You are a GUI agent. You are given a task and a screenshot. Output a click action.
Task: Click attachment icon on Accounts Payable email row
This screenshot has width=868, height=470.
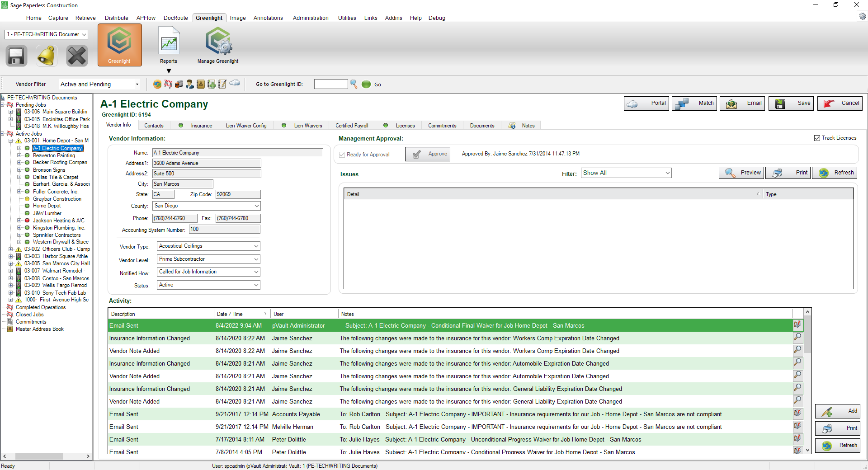(797, 413)
